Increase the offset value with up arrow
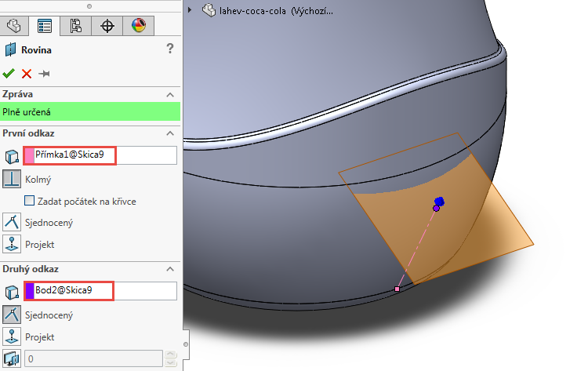 (170, 354)
